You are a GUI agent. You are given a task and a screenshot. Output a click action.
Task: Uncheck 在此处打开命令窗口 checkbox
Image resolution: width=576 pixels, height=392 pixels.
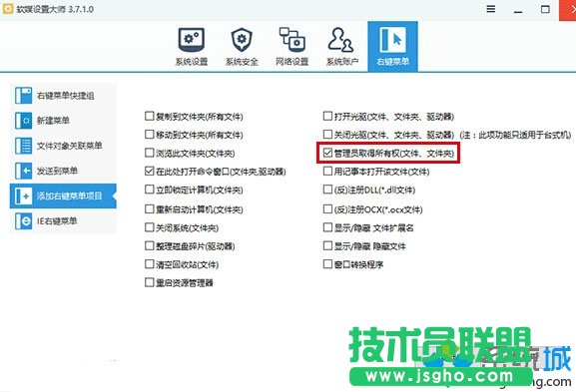149,171
